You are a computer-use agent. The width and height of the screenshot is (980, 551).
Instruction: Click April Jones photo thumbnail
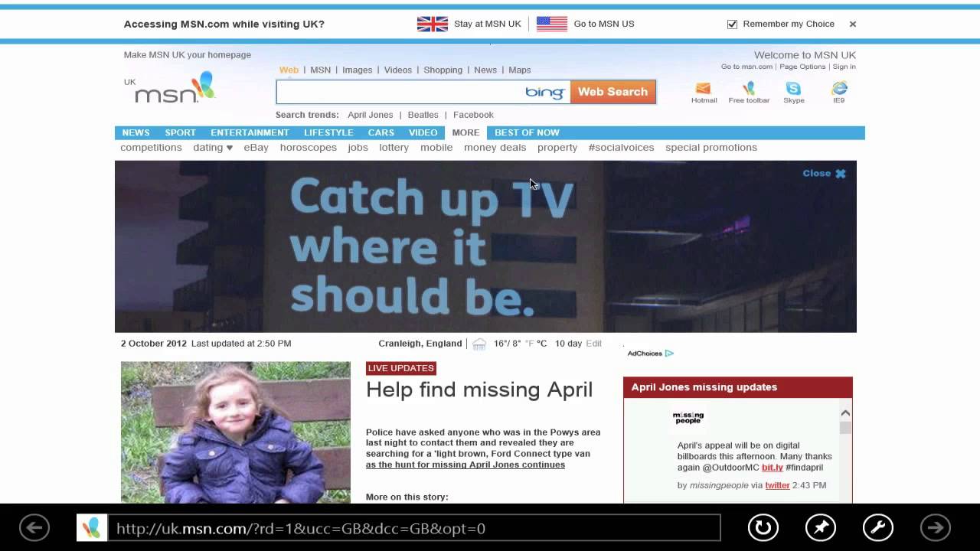pos(236,432)
